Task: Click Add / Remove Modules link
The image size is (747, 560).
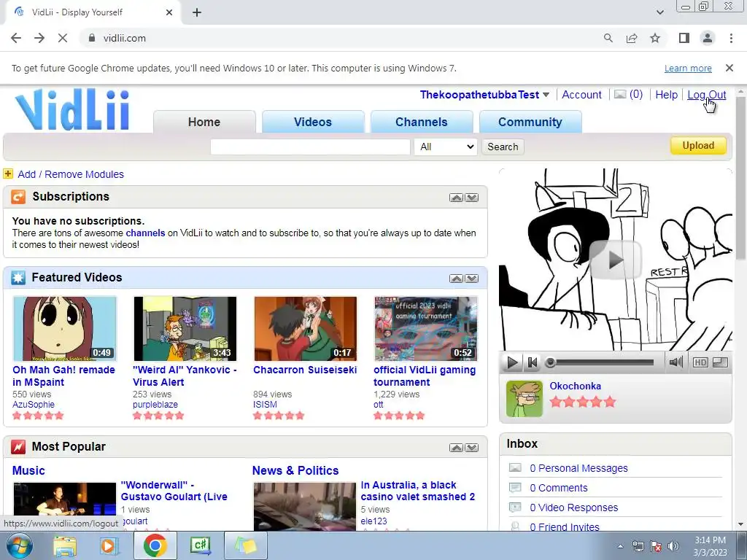Action: pyautogui.click(x=71, y=174)
